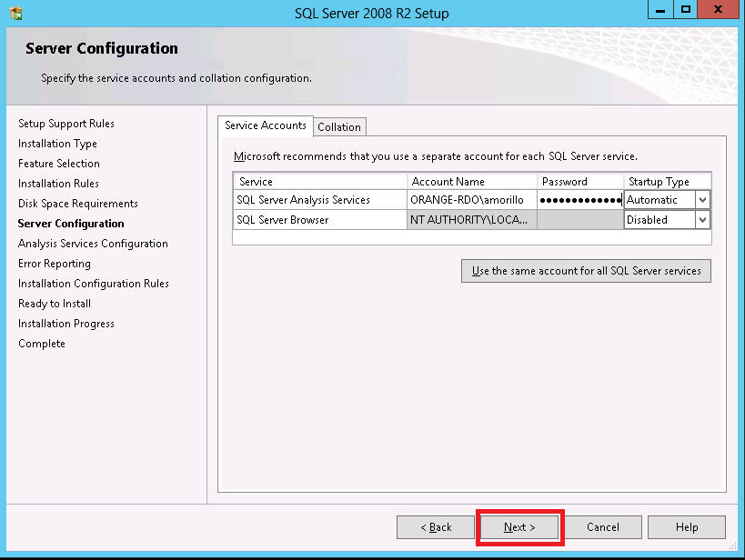Click the NT AUTHORITY\LOCA... account name cell
Viewport: 745px width, 560px height.
[472, 220]
